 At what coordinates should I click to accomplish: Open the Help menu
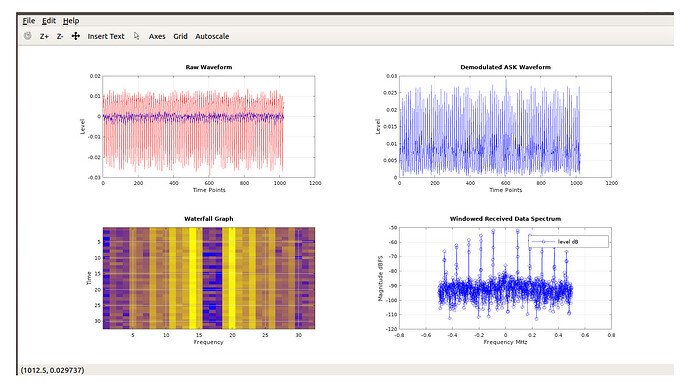[71, 21]
